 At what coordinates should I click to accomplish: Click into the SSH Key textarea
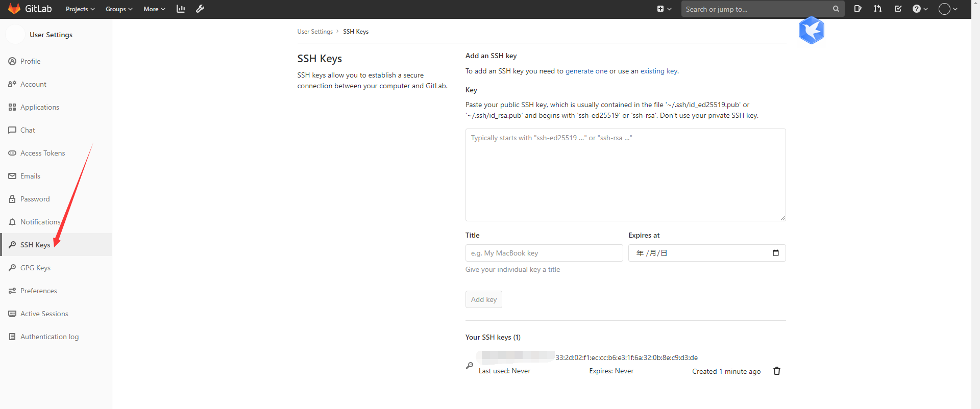point(625,175)
